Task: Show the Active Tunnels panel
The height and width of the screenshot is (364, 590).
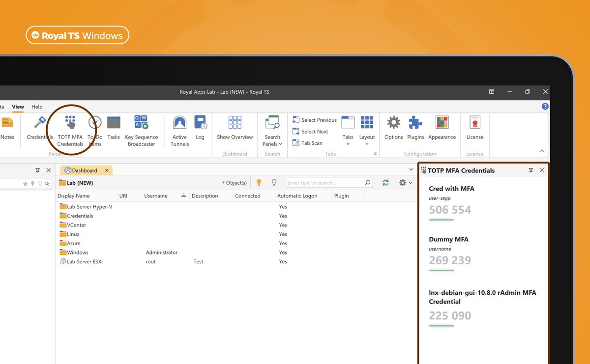Action: (179, 131)
